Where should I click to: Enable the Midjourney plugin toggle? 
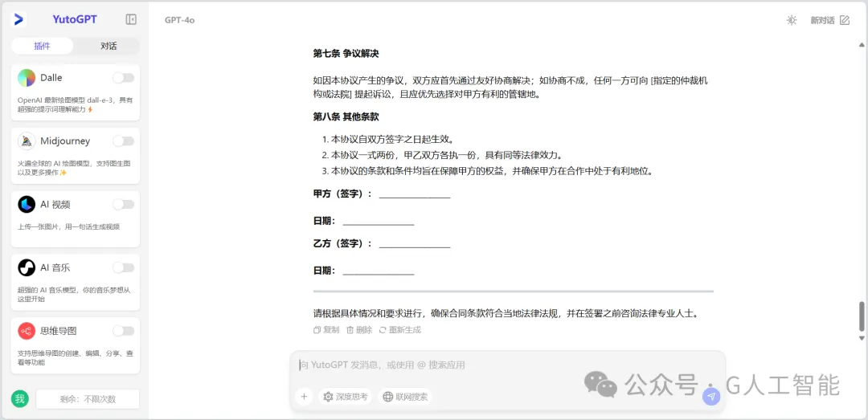click(124, 141)
